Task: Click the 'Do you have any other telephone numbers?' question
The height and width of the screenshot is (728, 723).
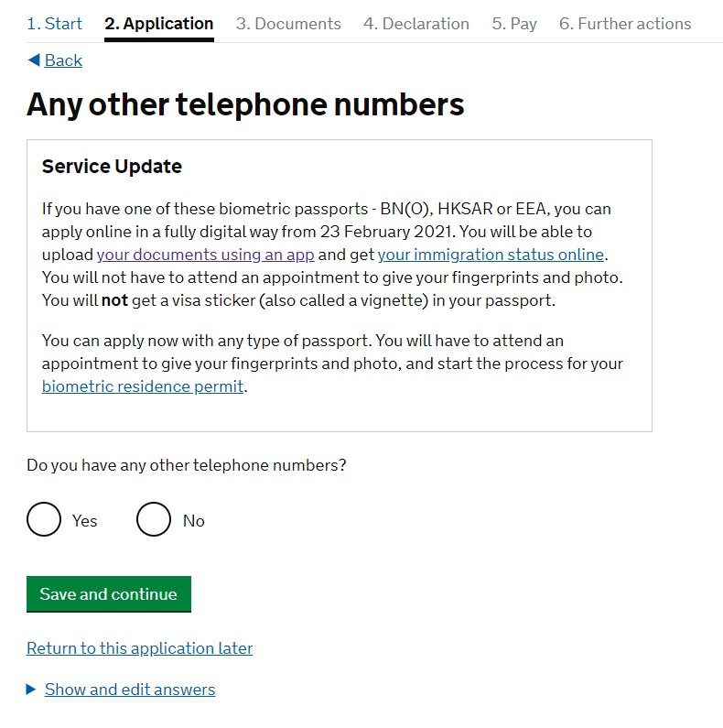Action: 187,465
